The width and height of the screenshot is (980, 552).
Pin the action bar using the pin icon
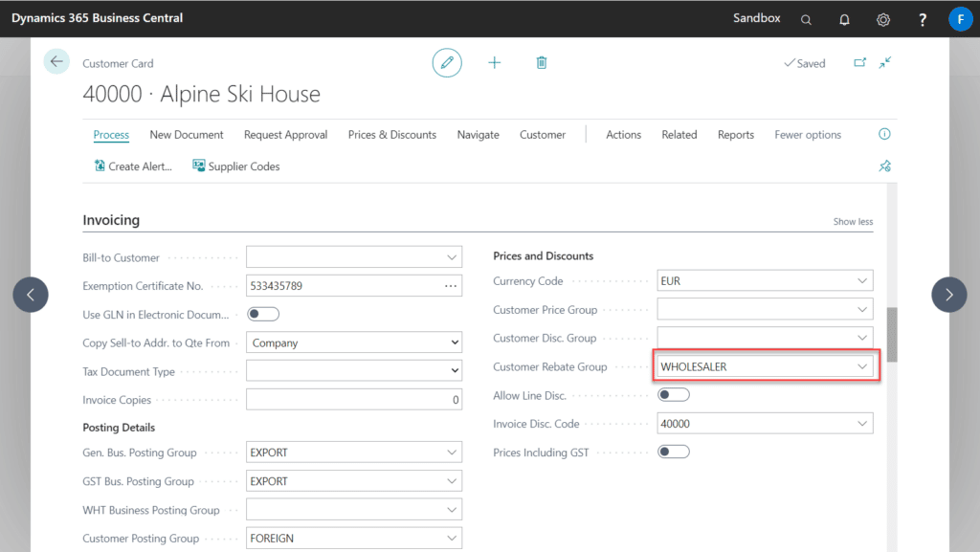[884, 166]
